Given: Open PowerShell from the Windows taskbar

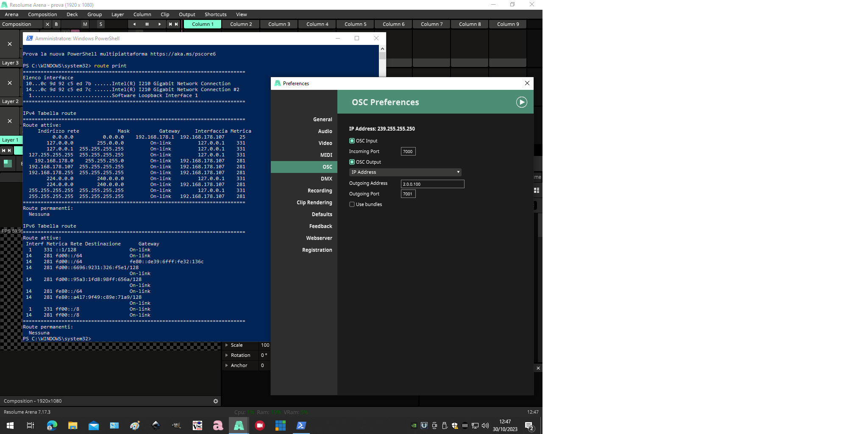Looking at the screenshot, I should click(301, 426).
